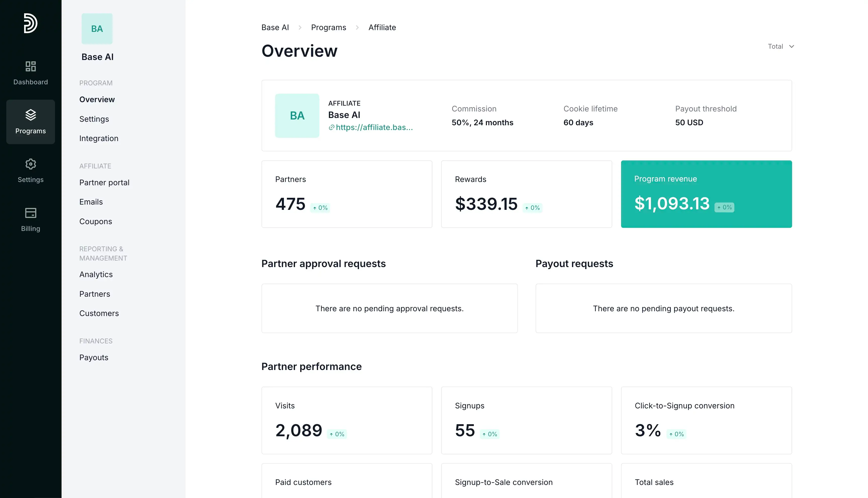Select Affiliate in the breadcrumb trail

click(382, 27)
